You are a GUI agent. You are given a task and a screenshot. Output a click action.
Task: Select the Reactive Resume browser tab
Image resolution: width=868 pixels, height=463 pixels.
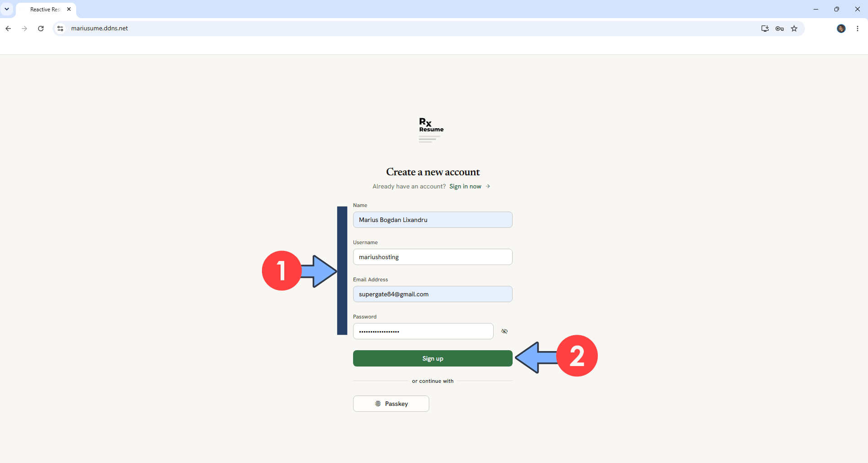click(45, 10)
